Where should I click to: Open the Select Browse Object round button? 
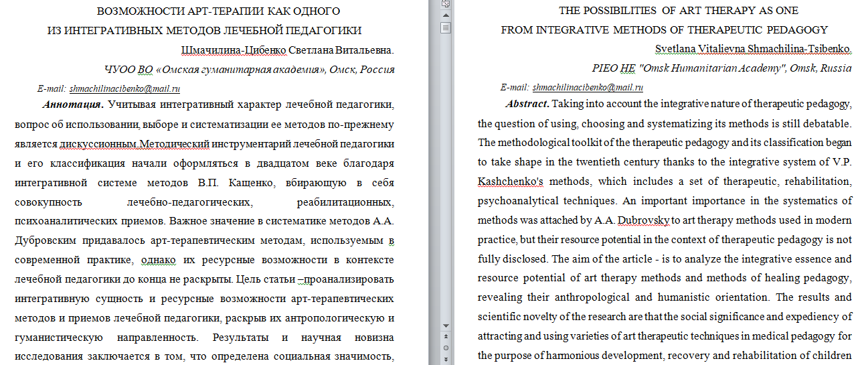tap(446, 348)
